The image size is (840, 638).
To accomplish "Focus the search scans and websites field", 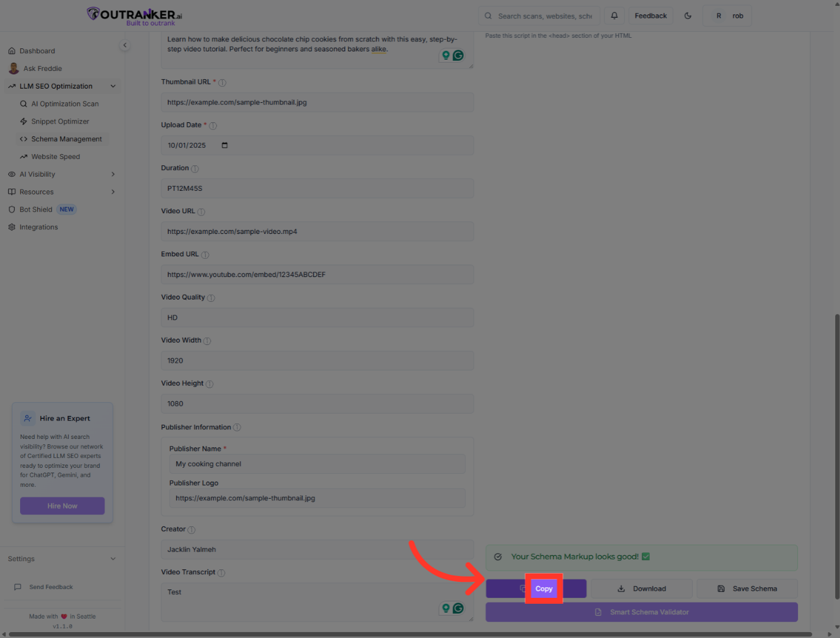I will click(539, 16).
